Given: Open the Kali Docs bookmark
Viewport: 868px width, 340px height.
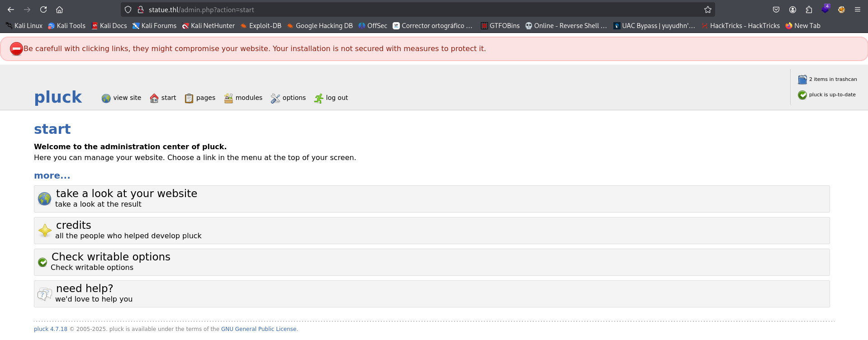Looking at the screenshot, I should pyautogui.click(x=109, y=26).
